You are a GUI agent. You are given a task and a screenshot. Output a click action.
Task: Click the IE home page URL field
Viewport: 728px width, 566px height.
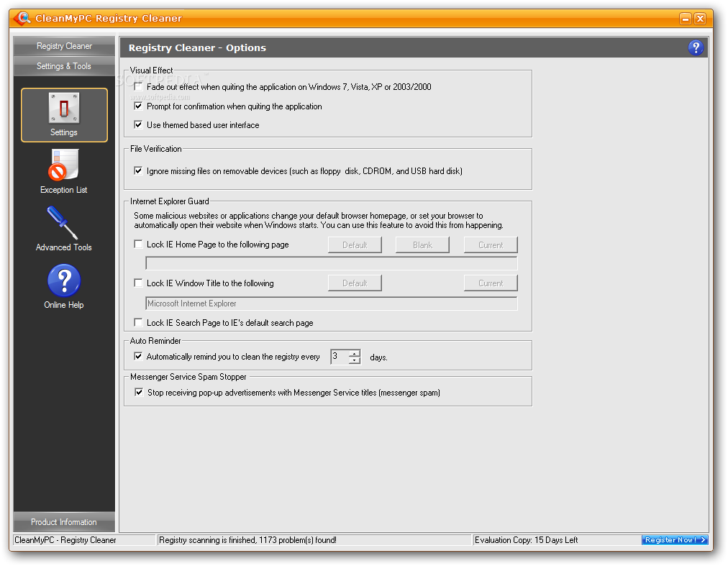(332, 263)
